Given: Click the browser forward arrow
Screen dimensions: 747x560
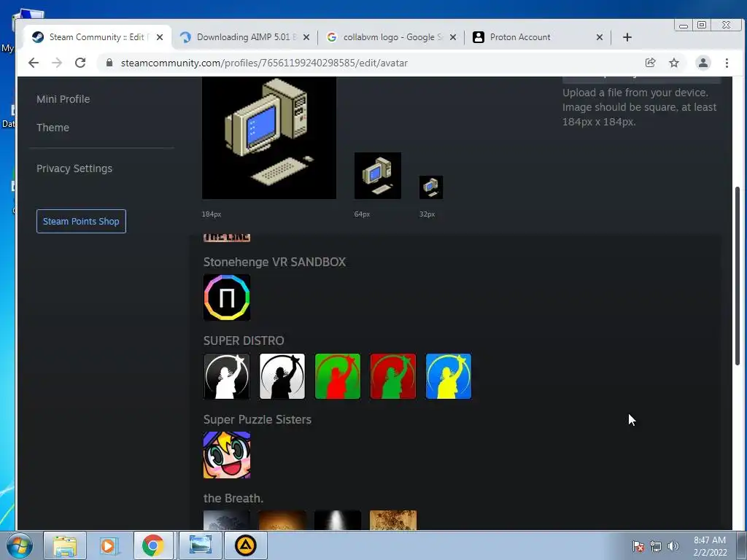Looking at the screenshot, I should point(57,63).
